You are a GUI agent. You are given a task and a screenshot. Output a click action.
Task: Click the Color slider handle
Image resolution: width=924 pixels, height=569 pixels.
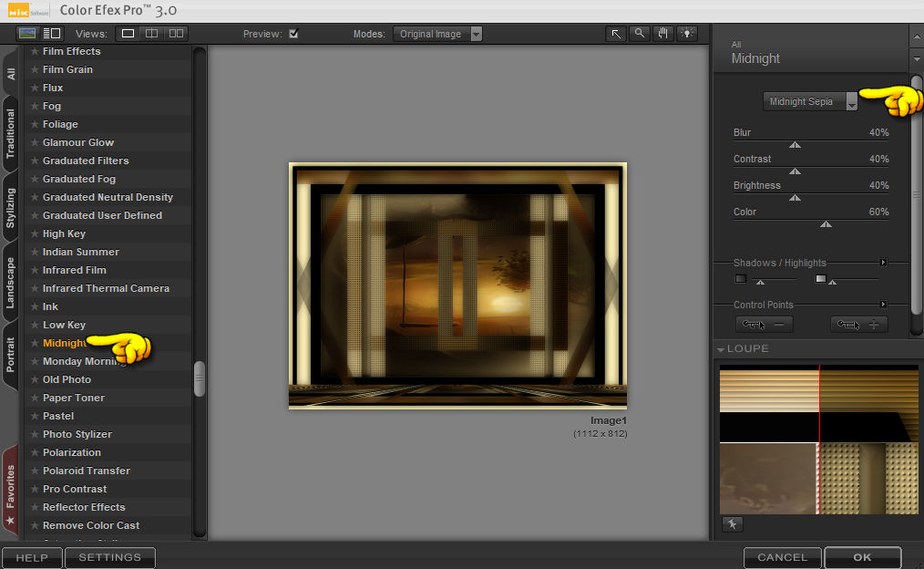pos(826,224)
